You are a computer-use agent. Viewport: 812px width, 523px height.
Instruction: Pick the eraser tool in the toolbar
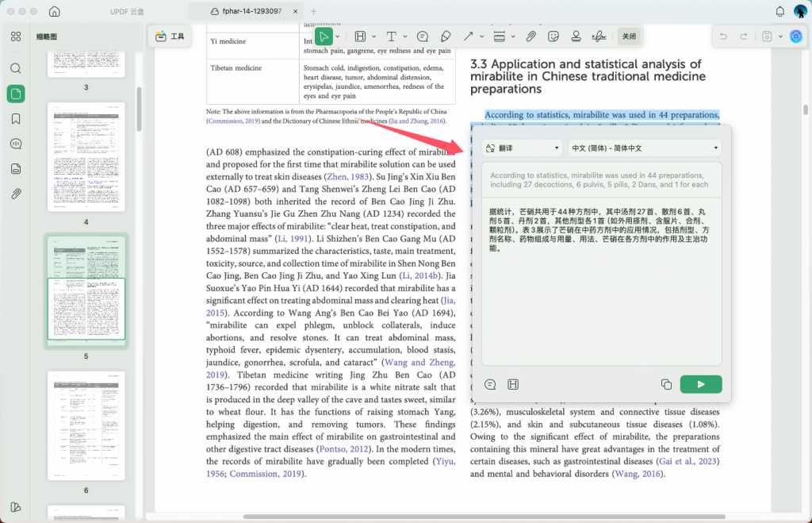click(446, 37)
